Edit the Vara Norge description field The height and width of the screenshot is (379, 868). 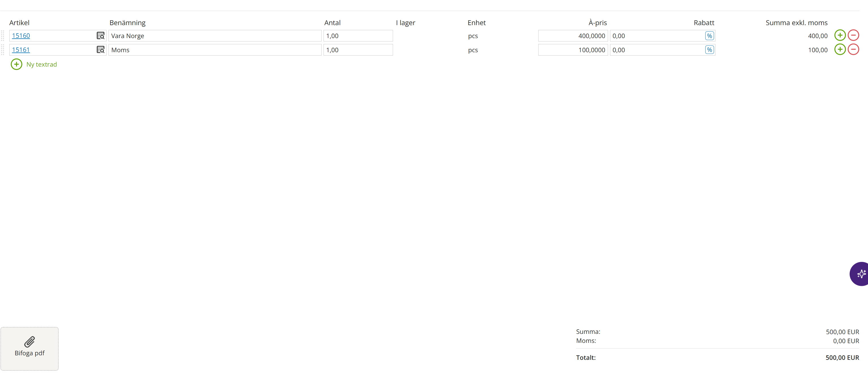[x=215, y=36]
